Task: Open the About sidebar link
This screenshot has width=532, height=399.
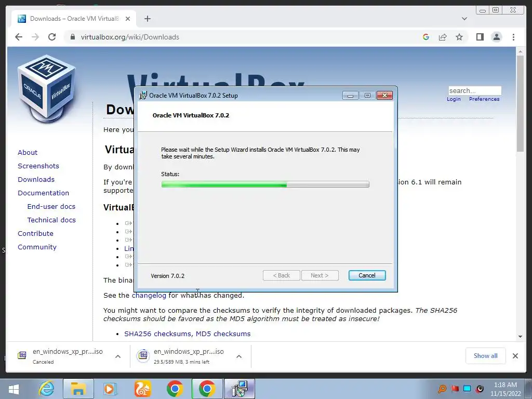Action: tap(28, 152)
